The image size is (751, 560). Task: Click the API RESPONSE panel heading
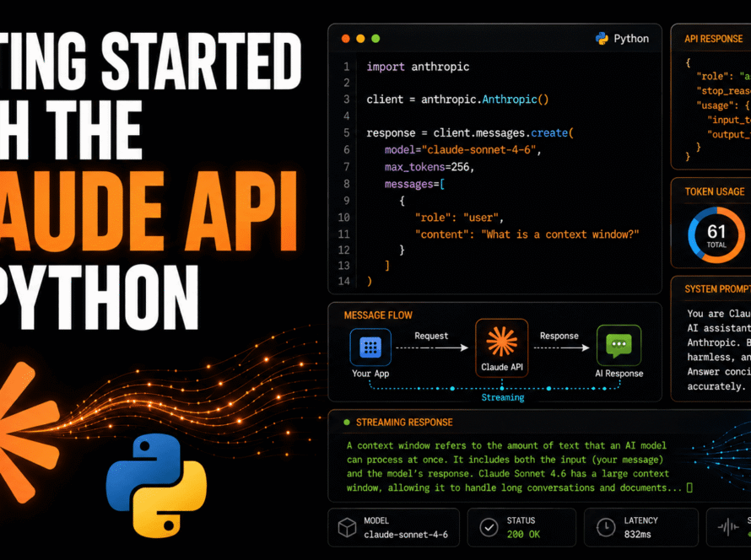tap(714, 39)
